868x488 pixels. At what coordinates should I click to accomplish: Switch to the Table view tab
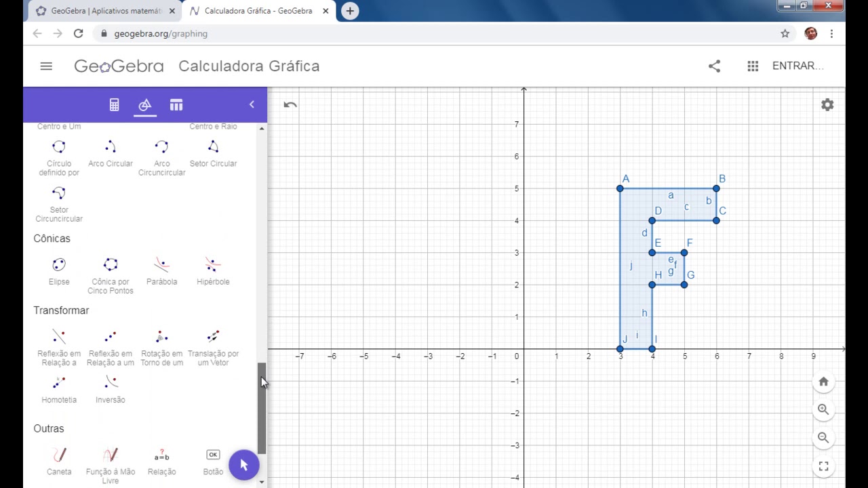(176, 105)
